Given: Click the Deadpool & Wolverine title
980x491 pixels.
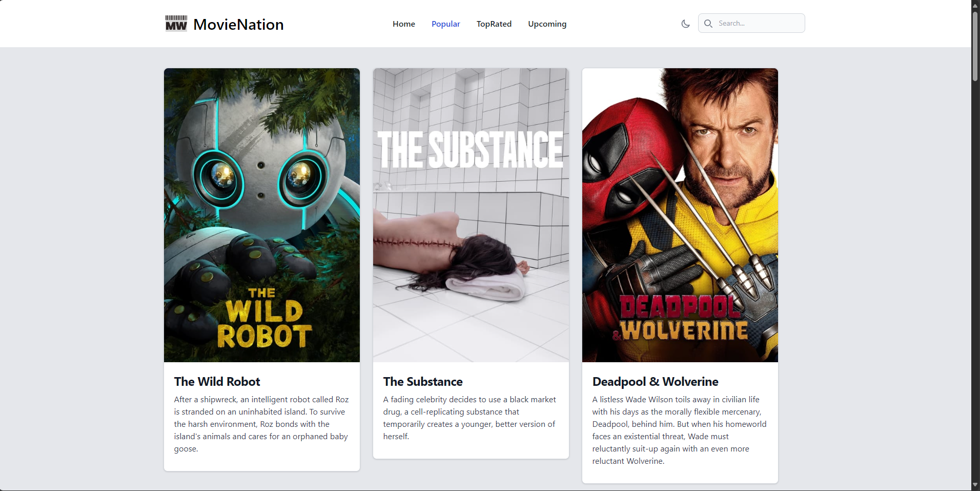Looking at the screenshot, I should click(x=655, y=382).
